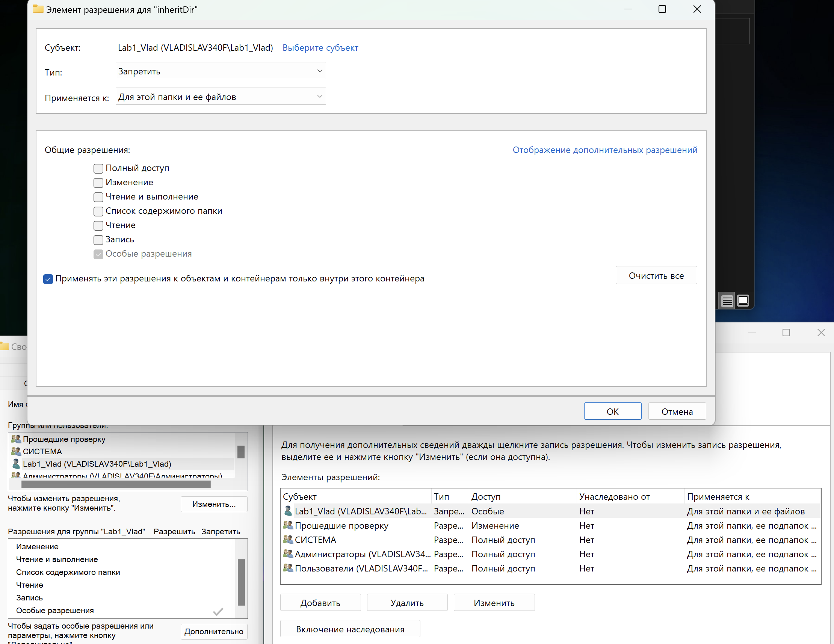Expand the Применяется к dropdown

pos(221,97)
